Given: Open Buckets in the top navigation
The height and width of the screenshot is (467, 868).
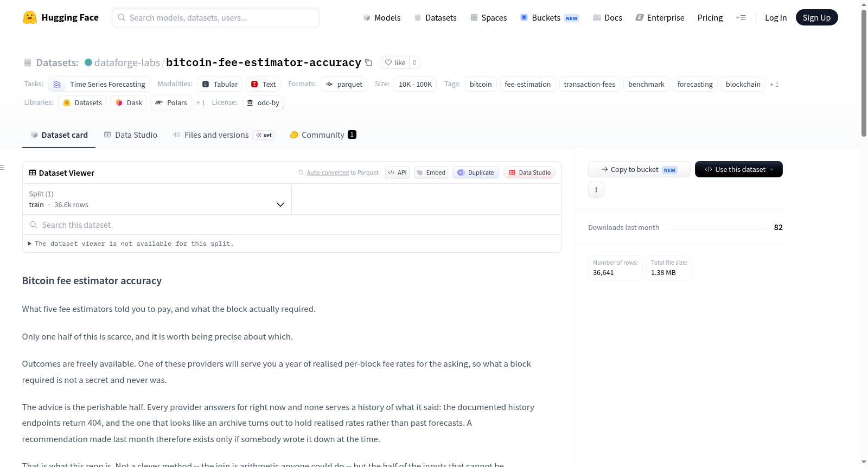Looking at the screenshot, I should tap(550, 17).
